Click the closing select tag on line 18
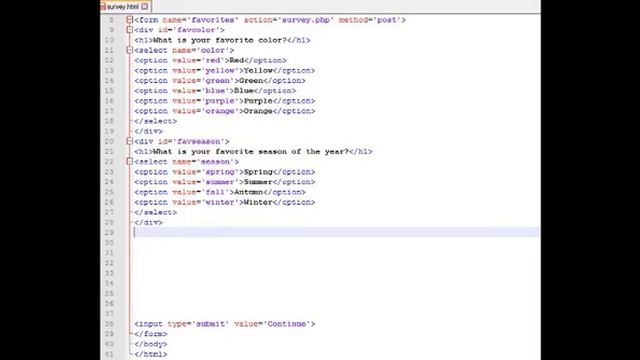Viewport: 640px width, 360px height. click(156, 121)
